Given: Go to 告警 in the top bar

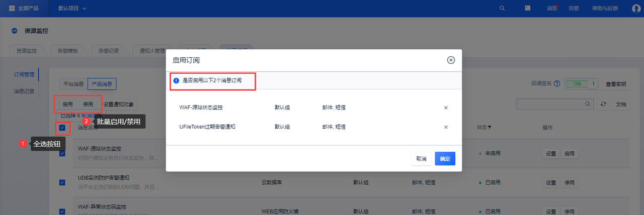Looking at the screenshot, I should click(x=574, y=8).
